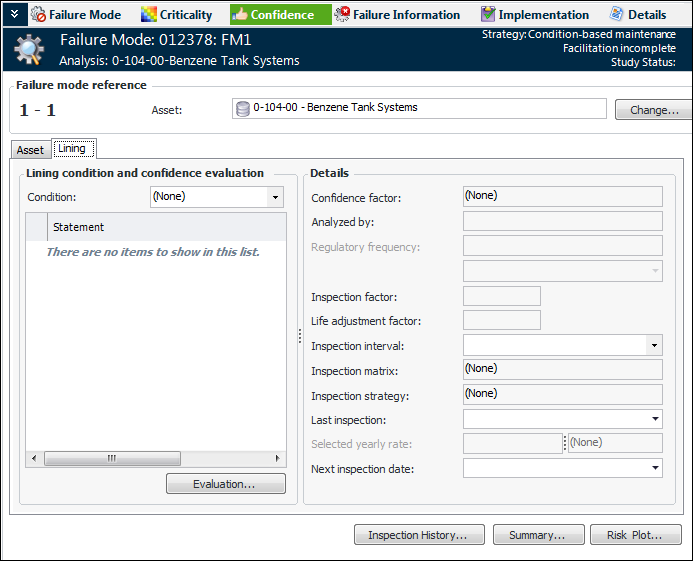Click the Summary... button
Viewport: 693px width, 561px height.
538,535
